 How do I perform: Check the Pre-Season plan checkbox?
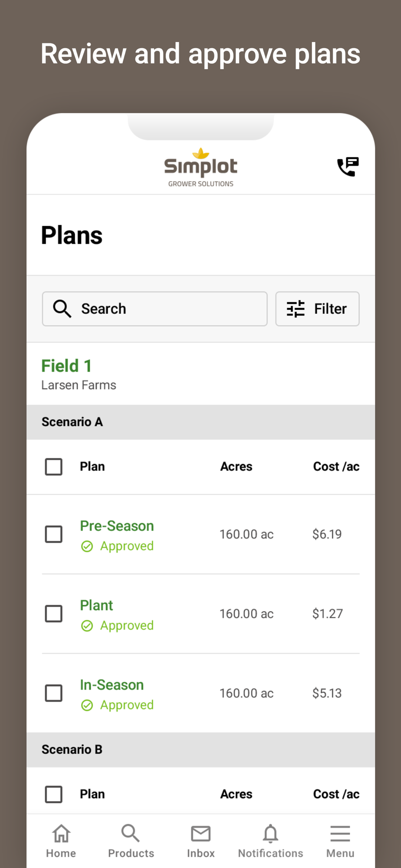[x=54, y=534]
